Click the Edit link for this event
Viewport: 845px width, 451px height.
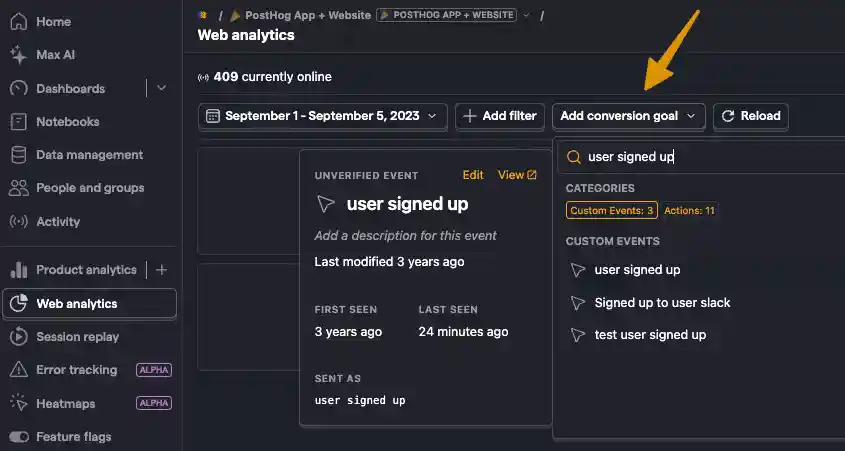click(x=473, y=175)
